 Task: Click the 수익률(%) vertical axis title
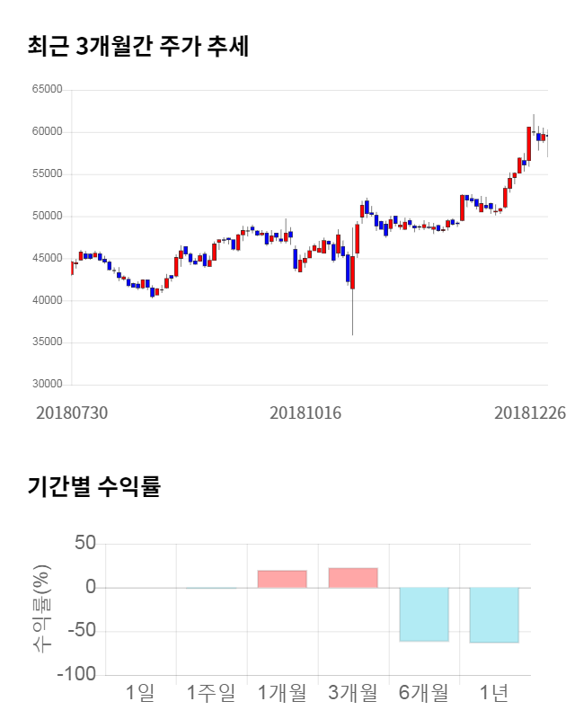[41, 608]
